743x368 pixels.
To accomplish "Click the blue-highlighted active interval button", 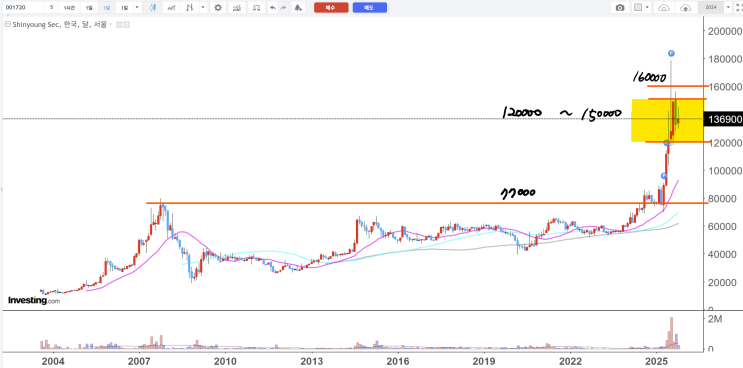I will coord(107,8).
